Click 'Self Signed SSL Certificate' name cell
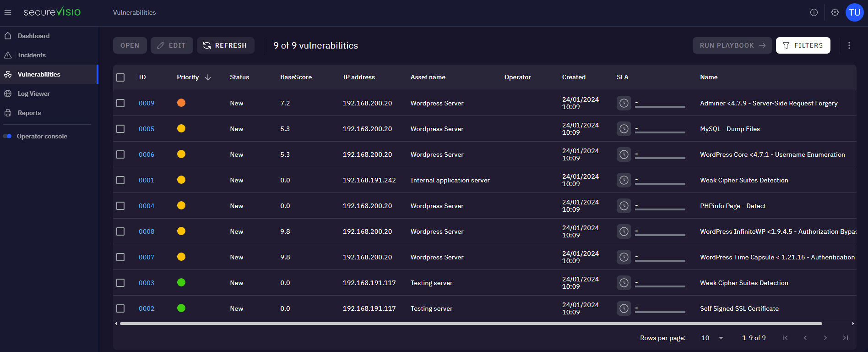Viewport: 868px width, 352px height. pyautogui.click(x=739, y=308)
